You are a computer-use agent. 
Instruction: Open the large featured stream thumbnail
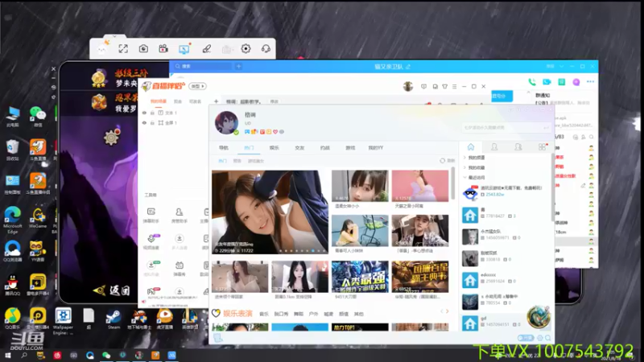[x=270, y=212]
